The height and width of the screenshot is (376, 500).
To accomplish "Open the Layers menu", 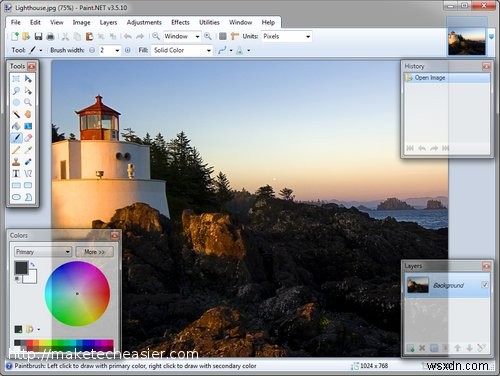I will tap(108, 22).
